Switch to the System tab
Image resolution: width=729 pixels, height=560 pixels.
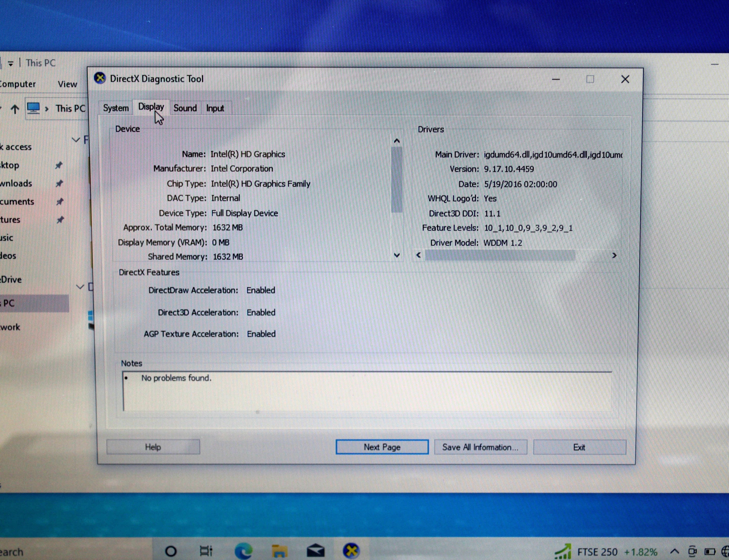[116, 108]
